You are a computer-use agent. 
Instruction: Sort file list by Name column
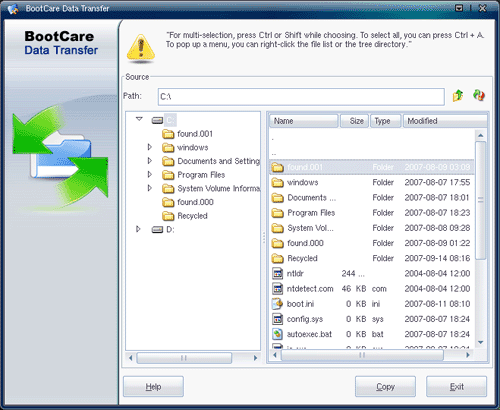pos(303,121)
